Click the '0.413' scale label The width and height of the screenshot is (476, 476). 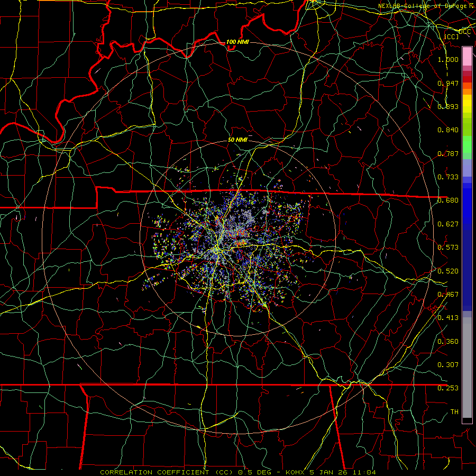tap(448, 318)
